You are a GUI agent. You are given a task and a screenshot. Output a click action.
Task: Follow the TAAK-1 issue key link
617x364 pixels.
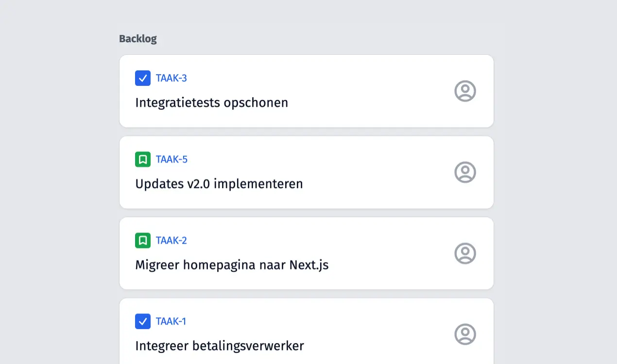click(171, 321)
